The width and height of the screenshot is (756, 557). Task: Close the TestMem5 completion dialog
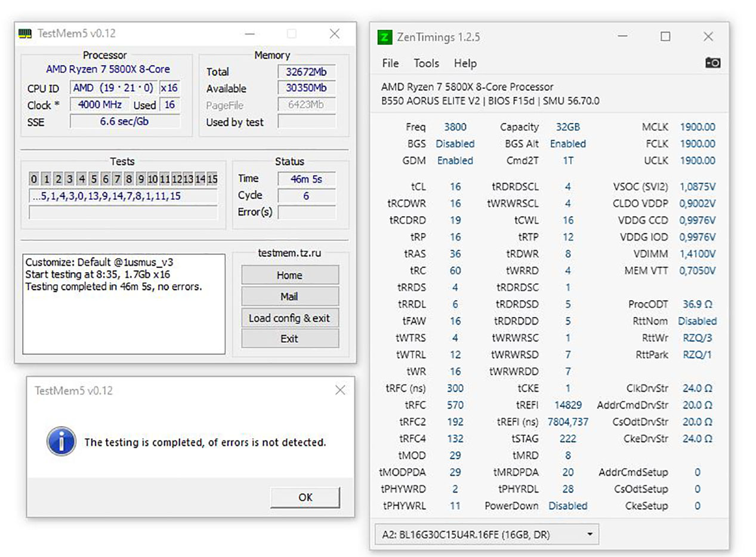coord(340,390)
